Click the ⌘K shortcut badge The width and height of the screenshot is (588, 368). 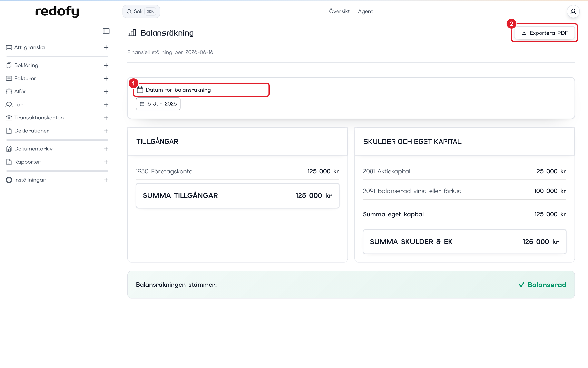150,11
